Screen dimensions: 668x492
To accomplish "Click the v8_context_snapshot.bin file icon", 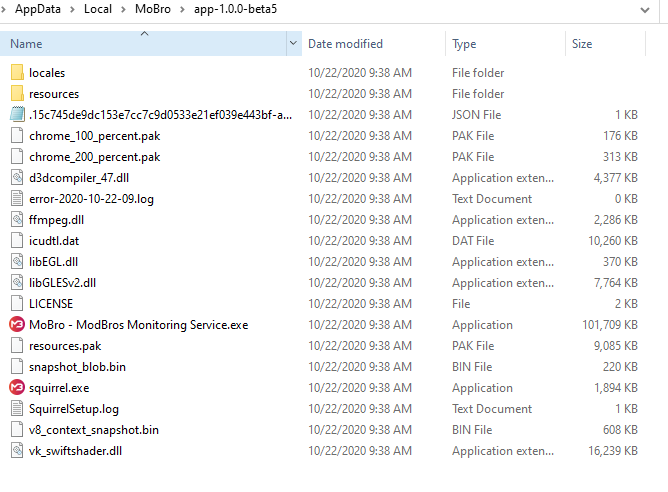I will (17, 429).
